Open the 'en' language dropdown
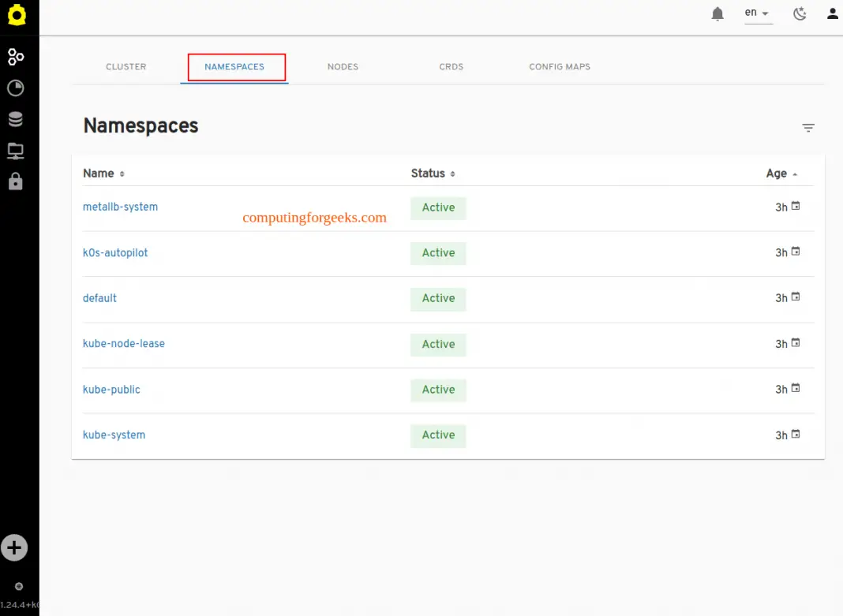The height and width of the screenshot is (616, 843). click(x=758, y=13)
